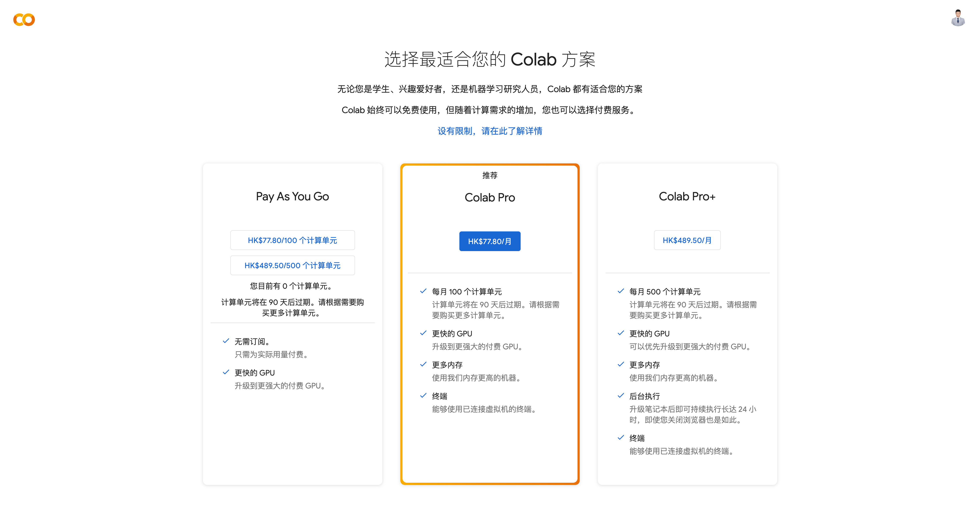The height and width of the screenshot is (514, 980).
Task: Click the checkmark beside 更多内存 in Colab Pro+
Action: coord(621,364)
